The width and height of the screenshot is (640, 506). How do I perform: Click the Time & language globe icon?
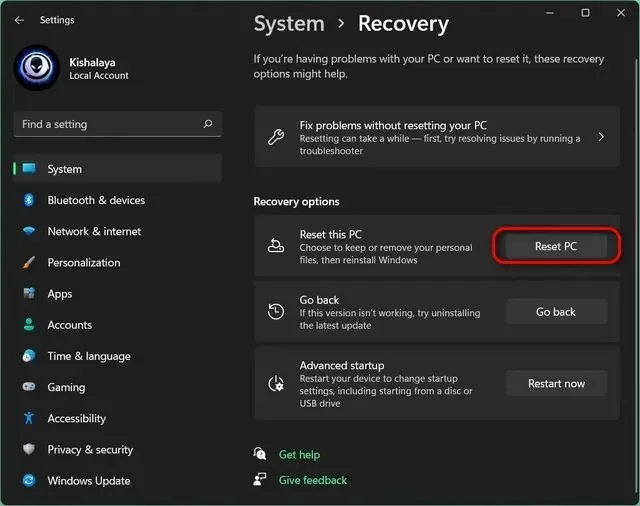point(29,356)
